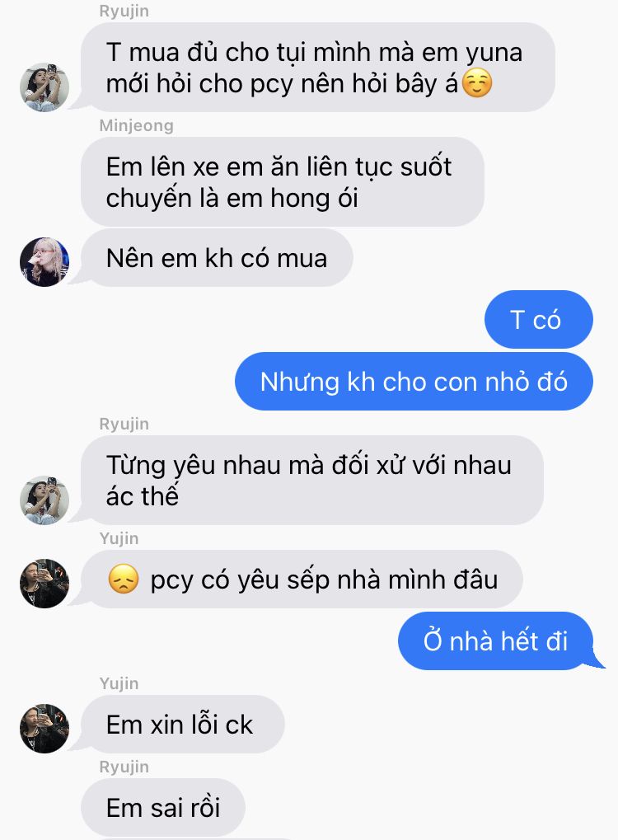Tap the Yujin name above 'Em xin lỗi ck'

[119, 683]
